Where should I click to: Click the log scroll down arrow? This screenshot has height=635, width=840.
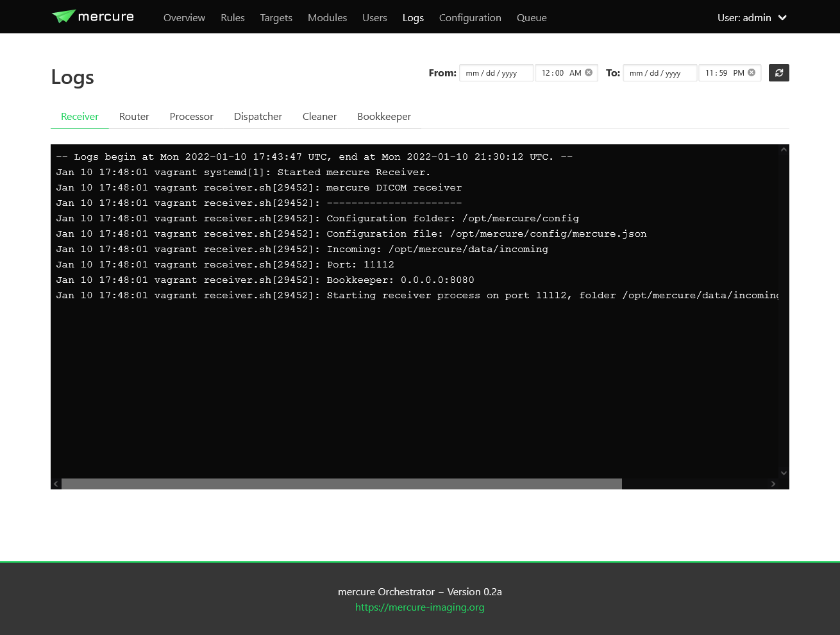click(784, 473)
